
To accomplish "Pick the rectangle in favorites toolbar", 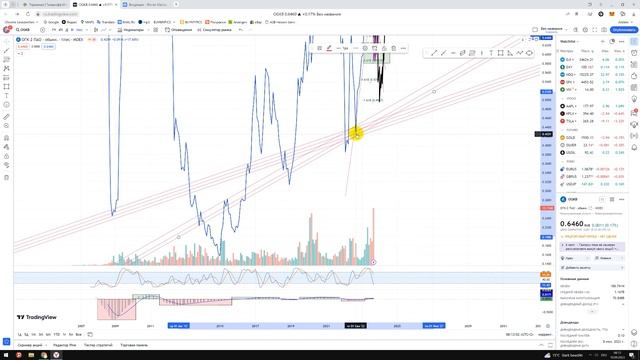I will [500, 53].
